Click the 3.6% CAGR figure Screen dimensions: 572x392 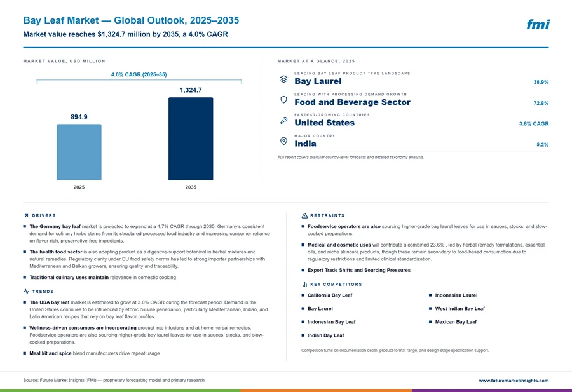point(534,124)
